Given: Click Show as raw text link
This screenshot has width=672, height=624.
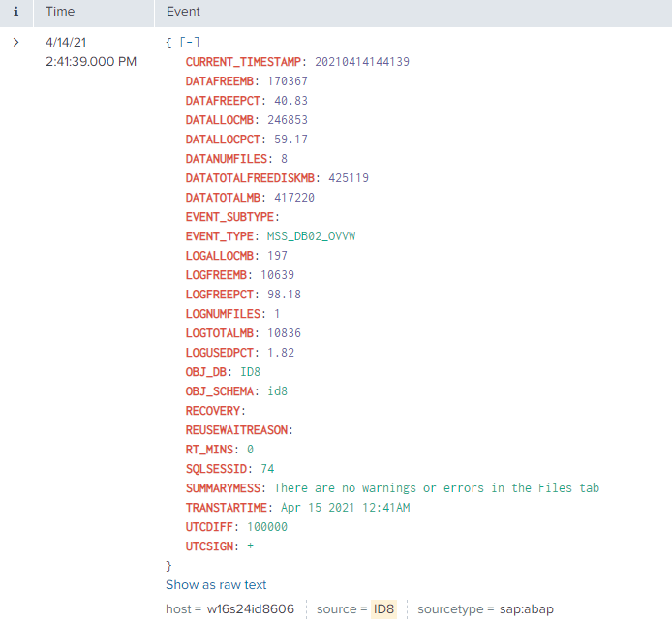Looking at the screenshot, I should (216, 585).
